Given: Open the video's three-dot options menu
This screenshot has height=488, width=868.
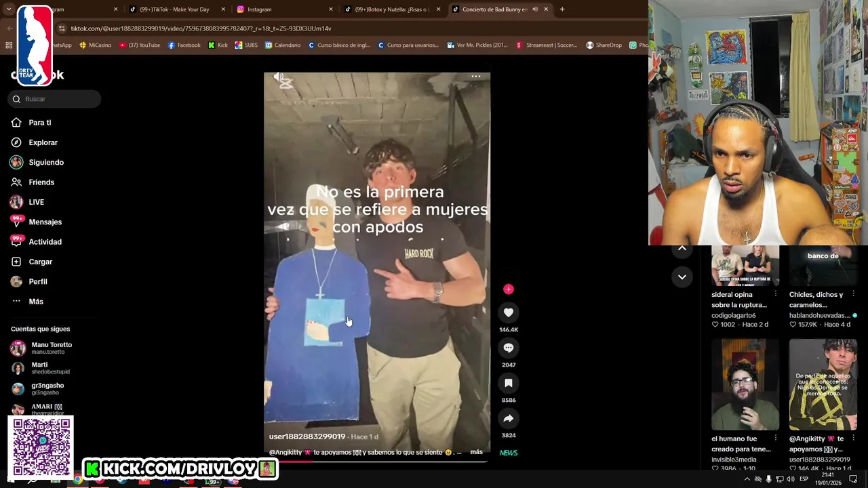Looking at the screenshot, I should [476, 77].
